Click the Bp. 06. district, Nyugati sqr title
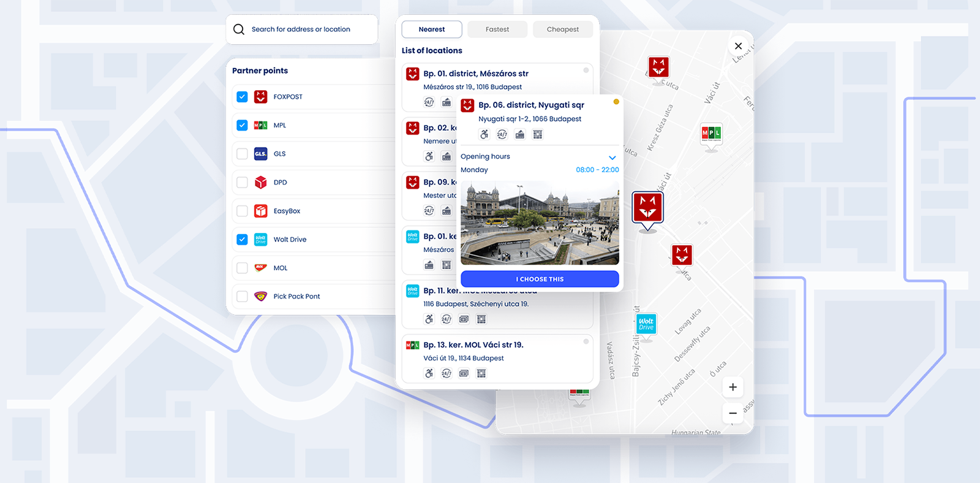 click(x=532, y=105)
